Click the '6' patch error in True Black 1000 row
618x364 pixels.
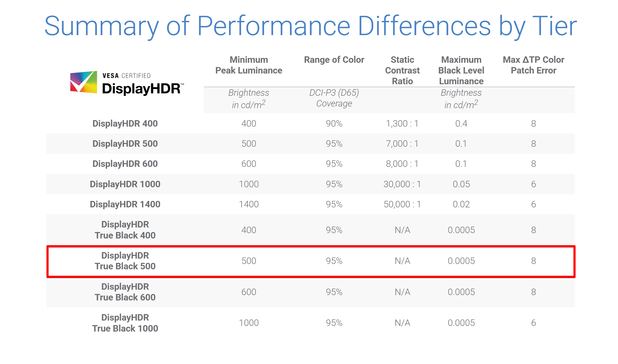(533, 323)
